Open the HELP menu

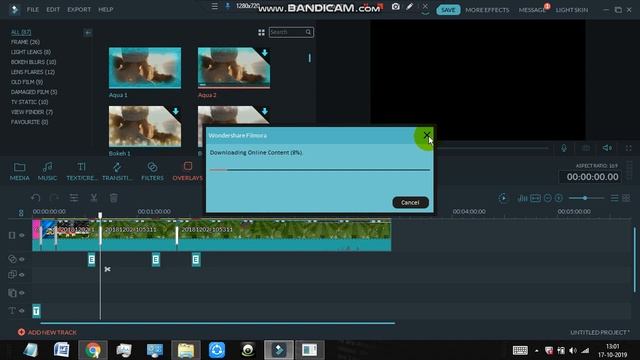pyautogui.click(x=105, y=9)
